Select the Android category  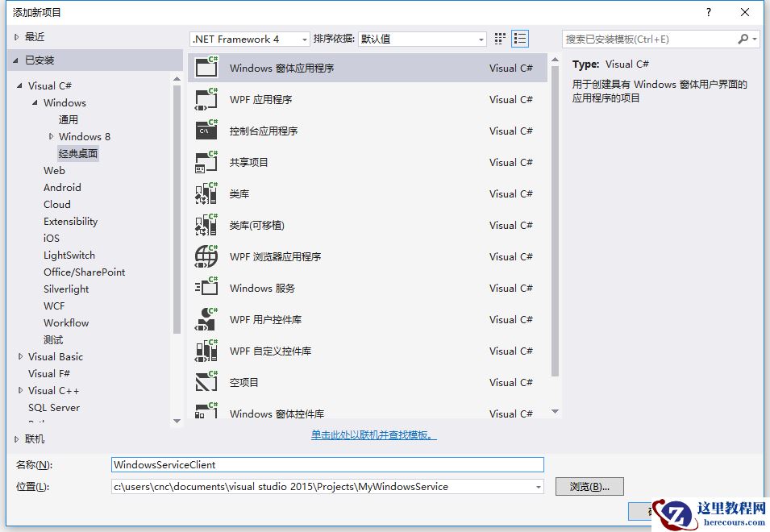62,188
